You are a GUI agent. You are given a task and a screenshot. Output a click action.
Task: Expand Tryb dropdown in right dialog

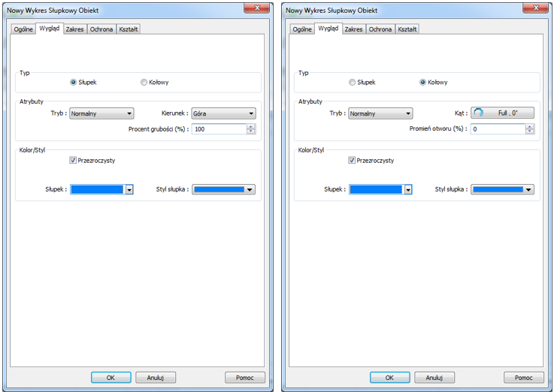point(380,113)
